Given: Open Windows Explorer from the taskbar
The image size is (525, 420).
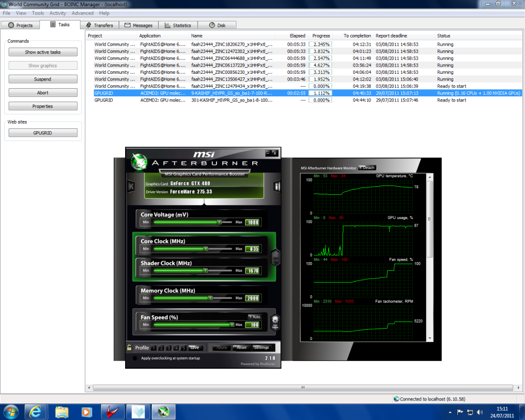Looking at the screenshot, I should tap(62, 412).
